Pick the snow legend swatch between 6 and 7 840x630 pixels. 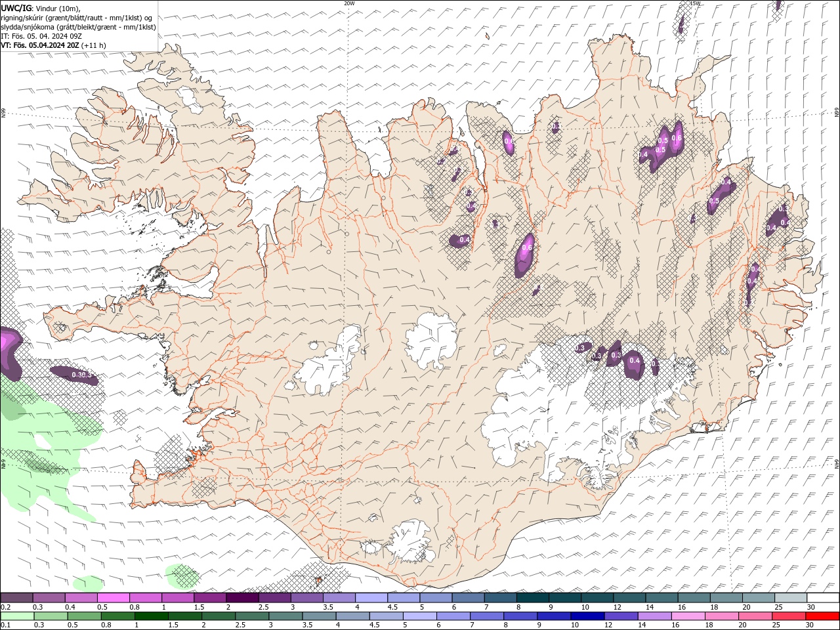pyautogui.click(x=467, y=598)
